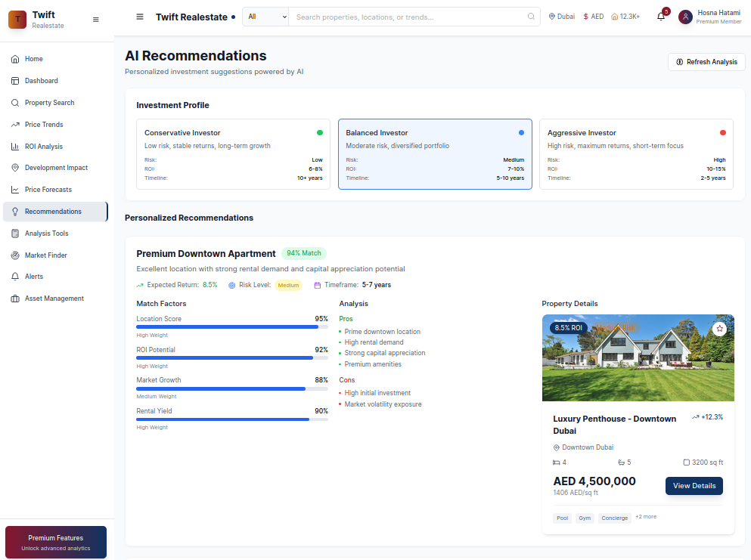Screen dimensions: 751x560
Task: Click the Refresh Analysis button
Action: [x=706, y=62]
